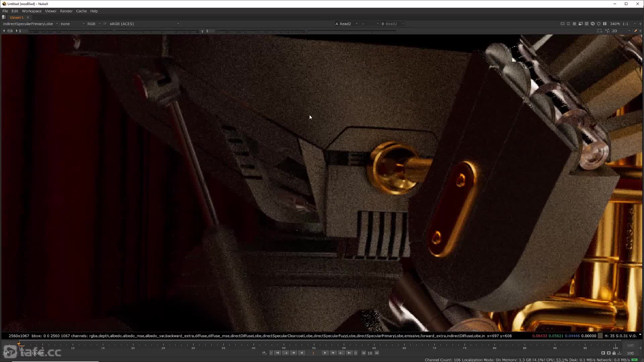Open the Cache menu

82,11
